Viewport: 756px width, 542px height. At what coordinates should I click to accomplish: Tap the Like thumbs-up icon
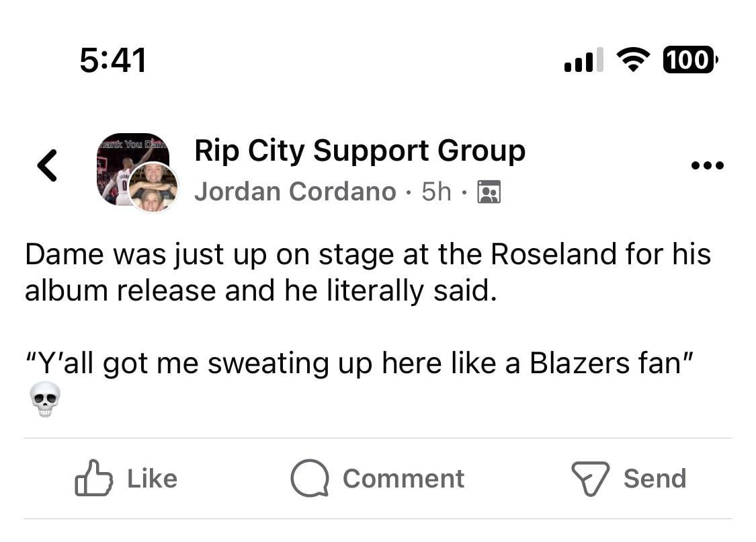(x=95, y=478)
